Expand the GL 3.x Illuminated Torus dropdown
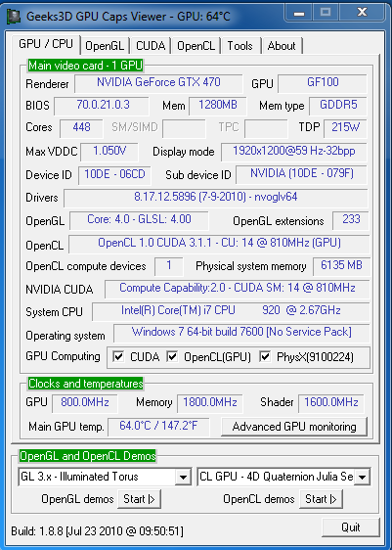The image size is (392, 550). [x=183, y=477]
